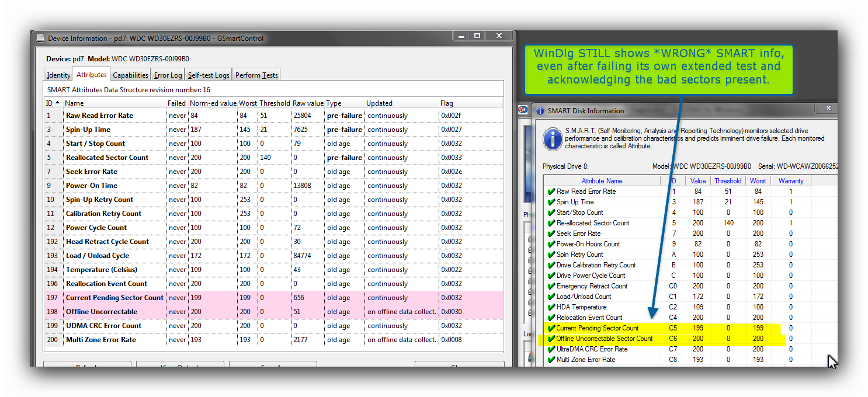Click green check icon beside Re-allocated Sector Count
Image resolution: width=868 pixels, height=397 pixels.
tap(551, 223)
